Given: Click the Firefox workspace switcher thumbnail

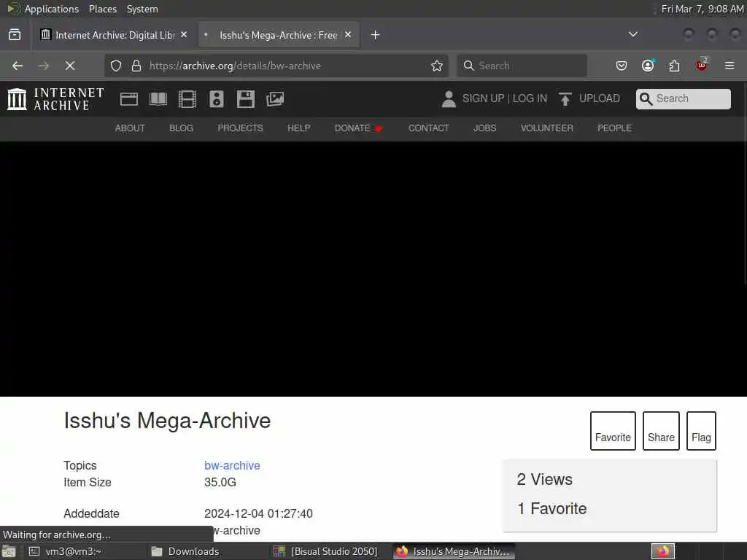Looking at the screenshot, I should (x=662, y=551).
